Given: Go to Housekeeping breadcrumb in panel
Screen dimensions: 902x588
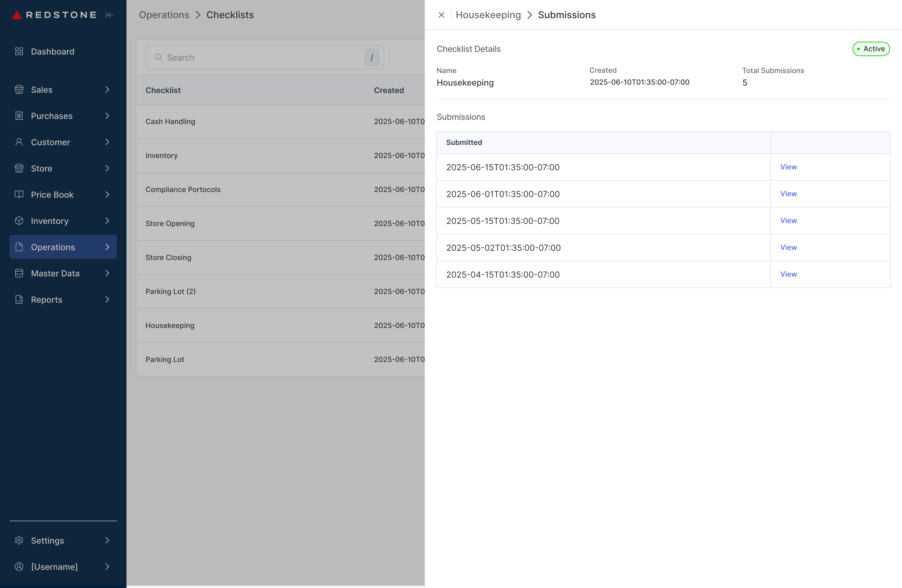Looking at the screenshot, I should (488, 15).
